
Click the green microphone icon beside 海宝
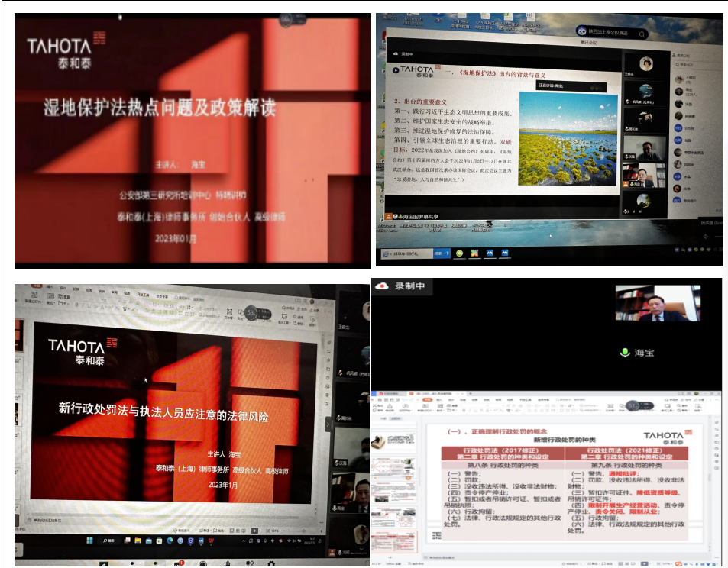[x=624, y=353]
